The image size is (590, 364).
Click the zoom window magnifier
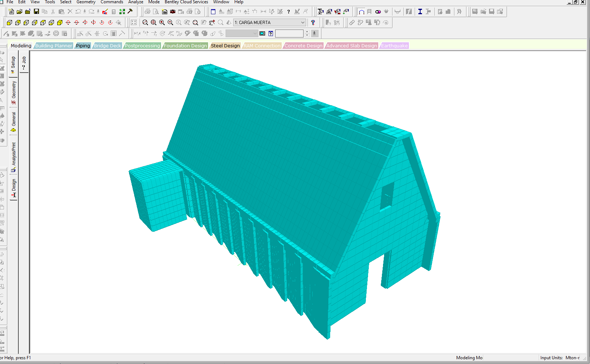pos(145,23)
